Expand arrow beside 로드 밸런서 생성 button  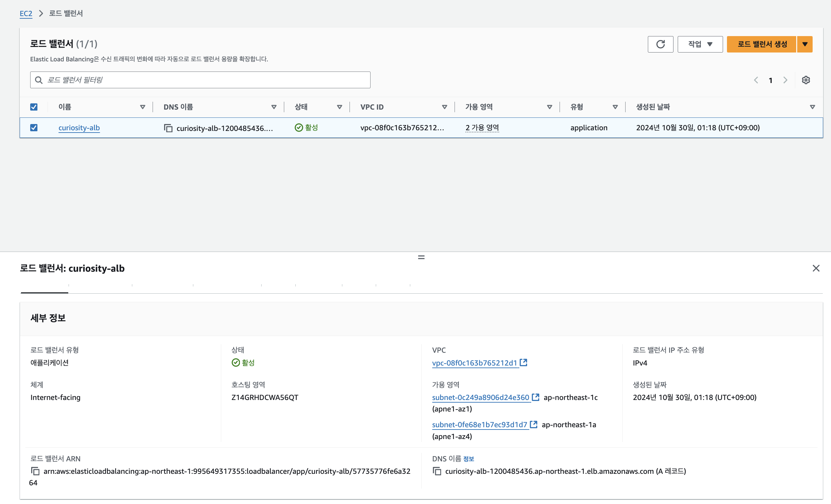click(x=805, y=44)
